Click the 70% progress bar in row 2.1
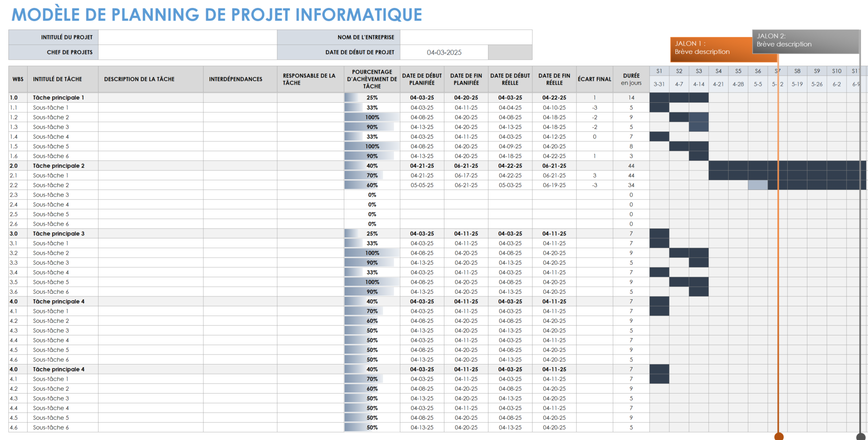Image resolution: width=868 pixels, height=440 pixels. tap(372, 175)
